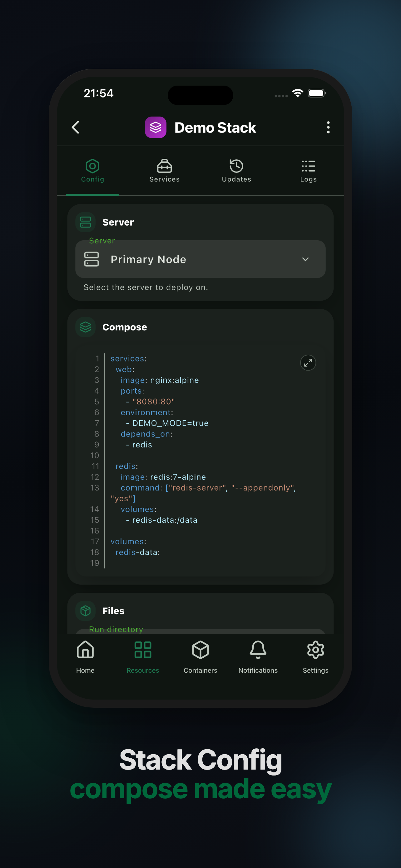Screen dimensions: 401x868
Task: Open the three-dot more options menu
Action: [328, 127]
